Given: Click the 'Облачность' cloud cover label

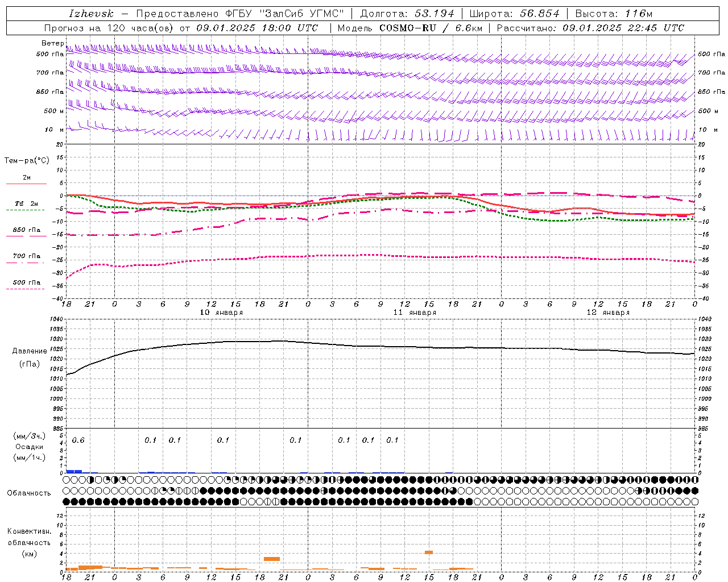Looking at the screenshot, I should click(29, 493).
